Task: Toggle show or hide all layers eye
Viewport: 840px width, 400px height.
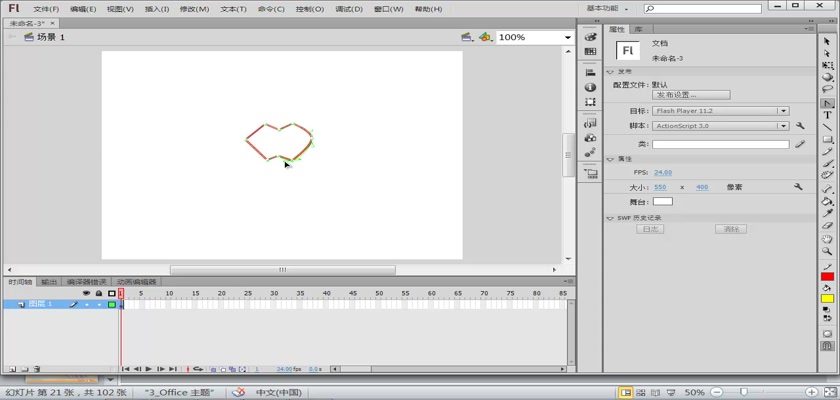Action: 86,293
